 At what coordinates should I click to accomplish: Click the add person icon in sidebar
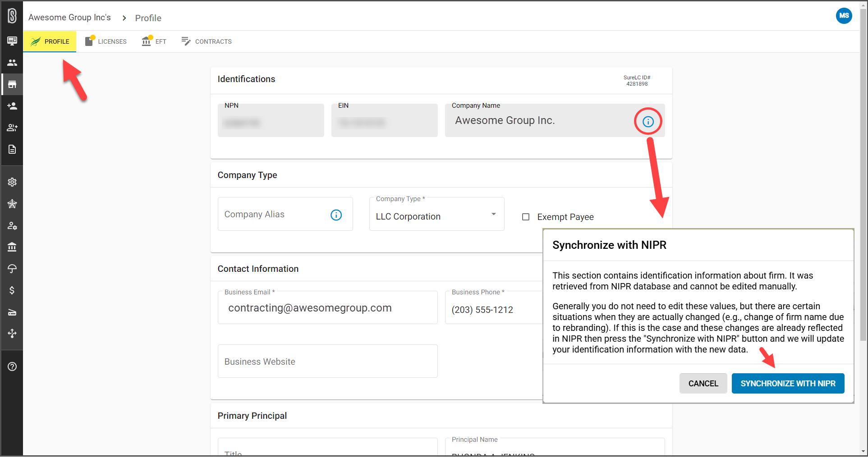tap(12, 106)
